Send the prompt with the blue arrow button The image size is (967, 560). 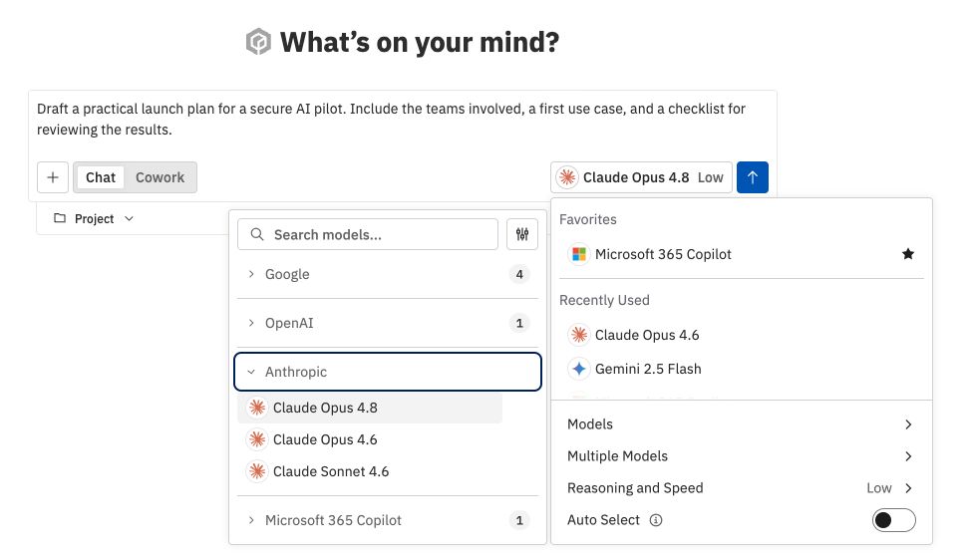pyautogui.click(x=753, y=177)
